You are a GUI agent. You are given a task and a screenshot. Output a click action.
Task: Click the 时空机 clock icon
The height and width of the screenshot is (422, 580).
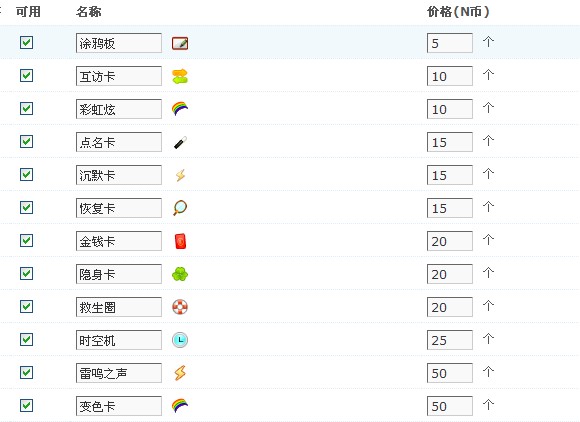[180, 340]
